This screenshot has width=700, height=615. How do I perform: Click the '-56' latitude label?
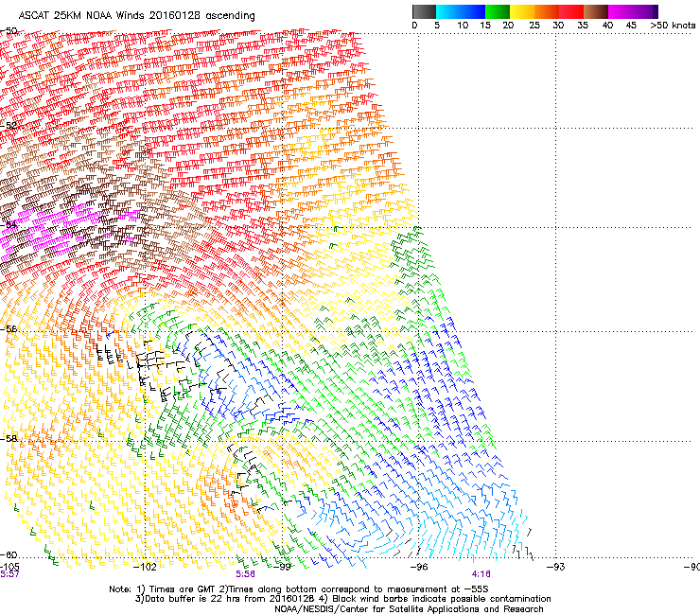click(9, 328)
